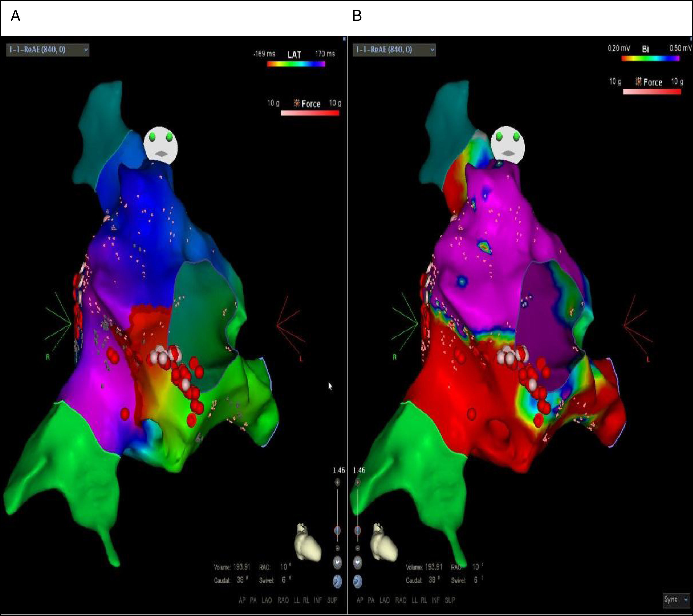Screen dimensions: 693x616
Task: Click the blue swirl icon in left panel
Action: point(337,581)
